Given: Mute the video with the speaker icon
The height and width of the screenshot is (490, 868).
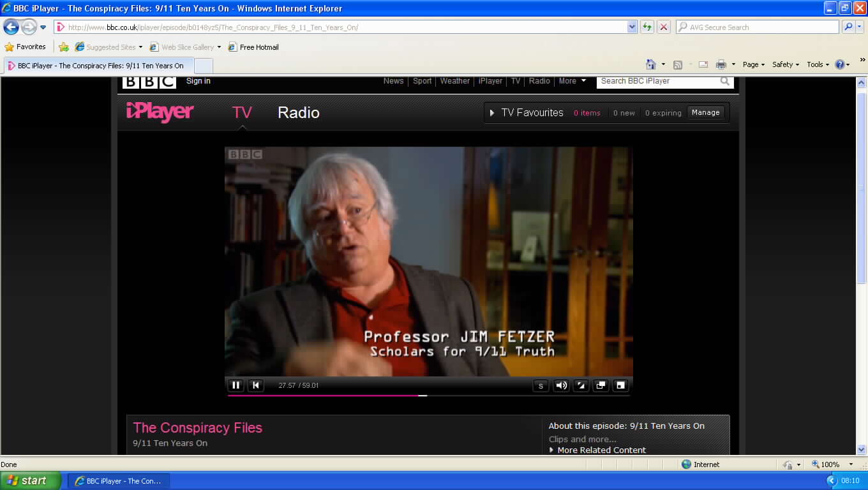Looking at the screenshot, I should coord(561,385).
